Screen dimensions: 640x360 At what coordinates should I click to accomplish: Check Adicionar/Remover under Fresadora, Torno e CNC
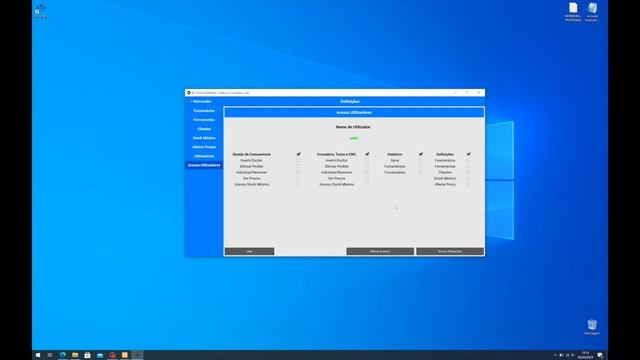click(x=367, y=172)
